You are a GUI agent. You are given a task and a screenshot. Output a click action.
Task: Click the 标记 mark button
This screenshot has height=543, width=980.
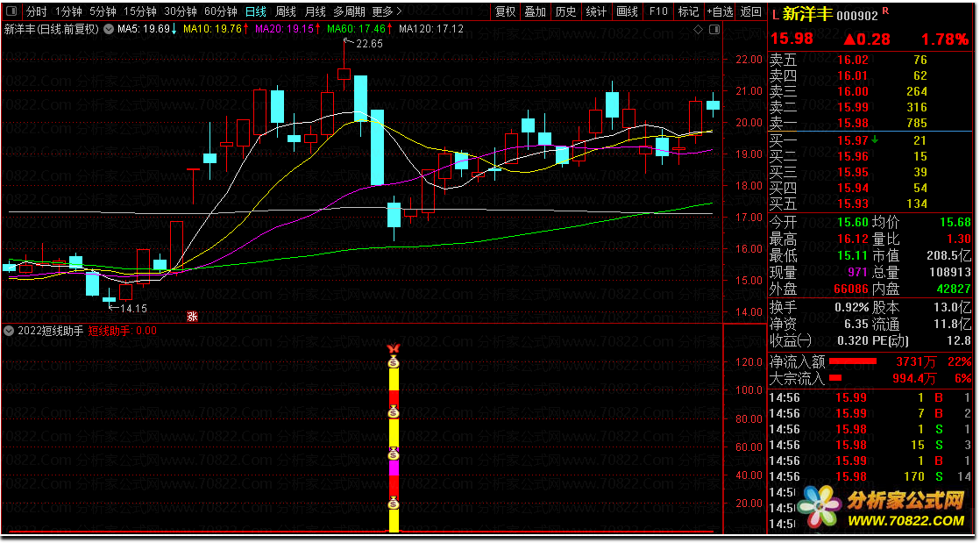coord(688,11)
